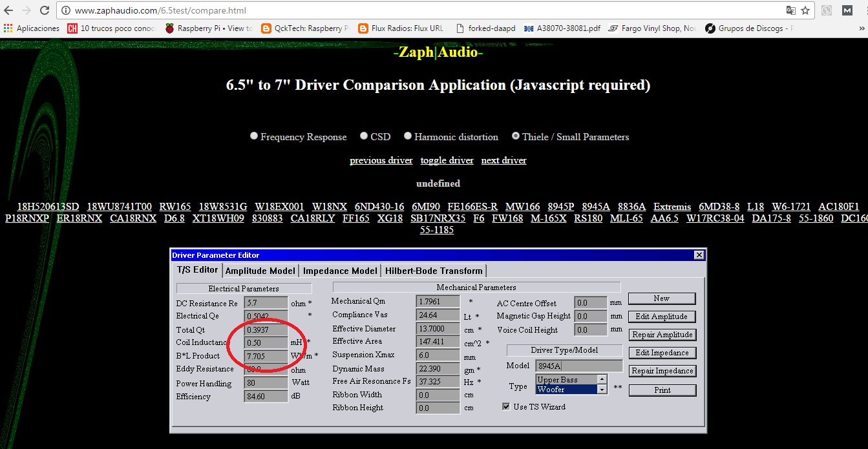Select the Frequency Response radio button
Image resolution: width=868 pixels, height=449 pixels.
(x=254, y=136)
